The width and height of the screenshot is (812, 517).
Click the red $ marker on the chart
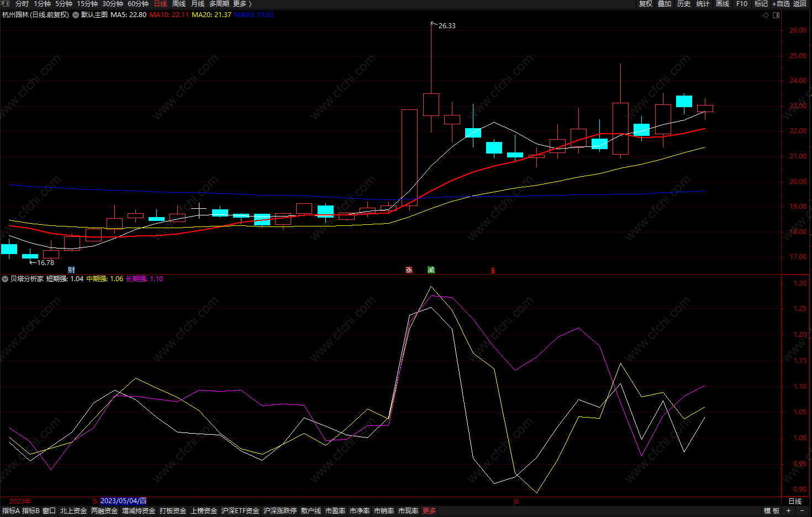pos(493,271)
